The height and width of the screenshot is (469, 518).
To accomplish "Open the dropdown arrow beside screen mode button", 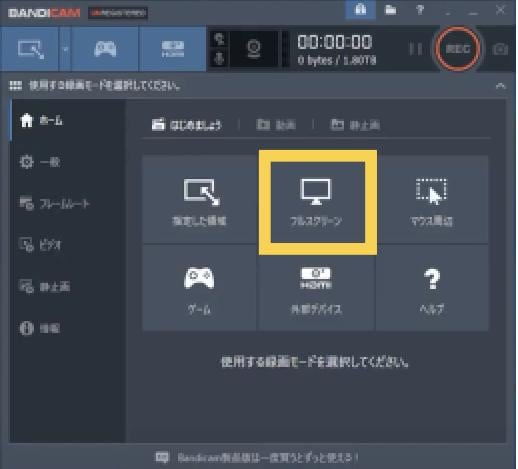I will coord(65,49).
